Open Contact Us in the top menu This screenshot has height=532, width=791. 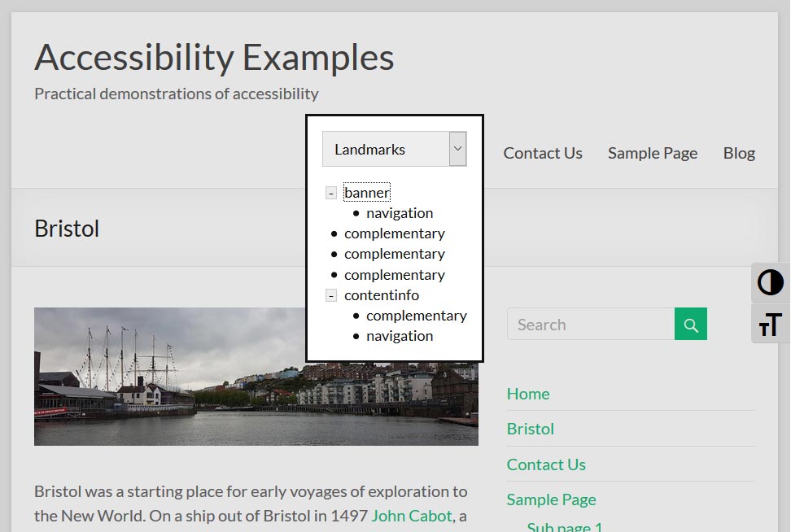(543, 153)
